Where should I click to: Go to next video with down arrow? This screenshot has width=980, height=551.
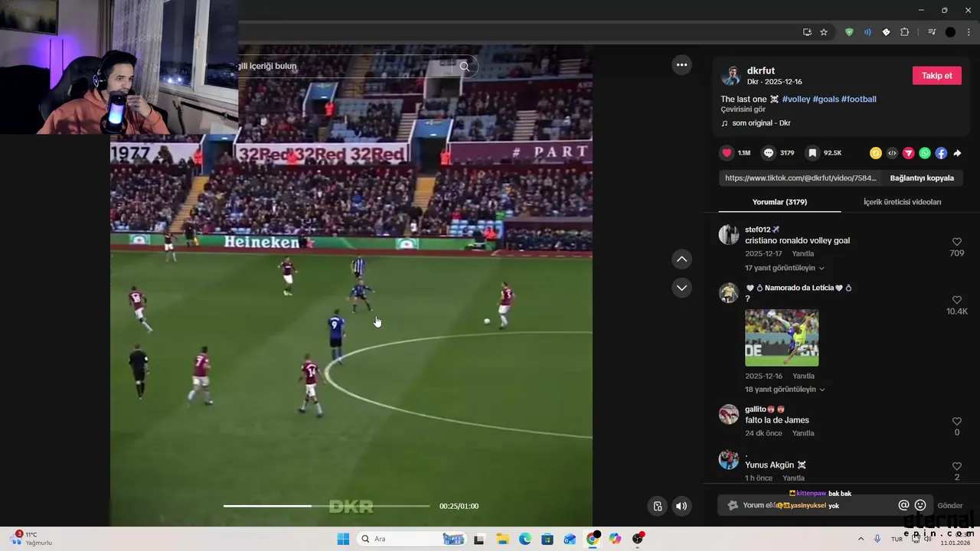pyautogui.click(x=681, y=288)
